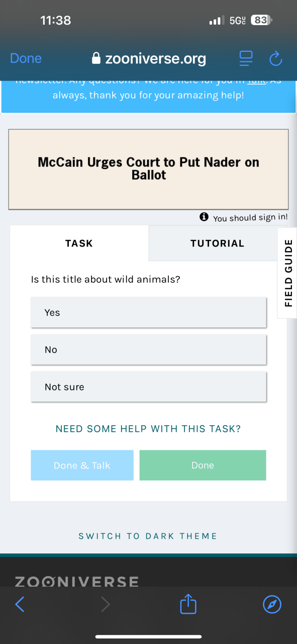
Task: Tap the forward chevron in bottom bar
Action: 105,604
